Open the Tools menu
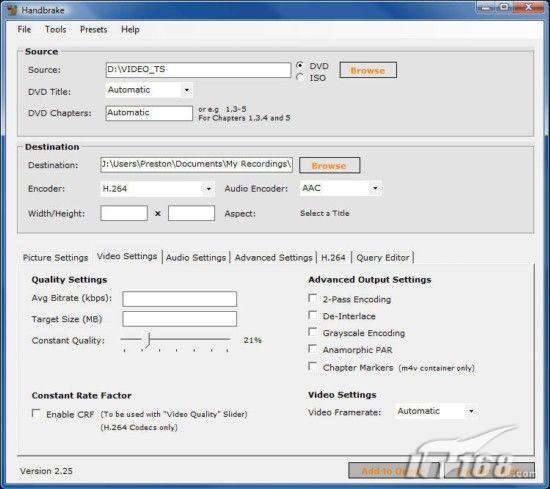Screen dimensions: 550x489 [x=55, y=29]
